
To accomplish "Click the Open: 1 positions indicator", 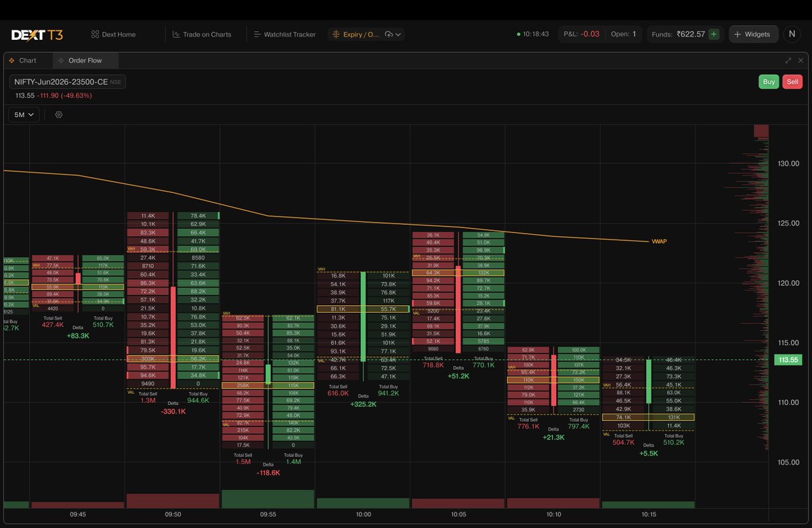I will 624,34.
